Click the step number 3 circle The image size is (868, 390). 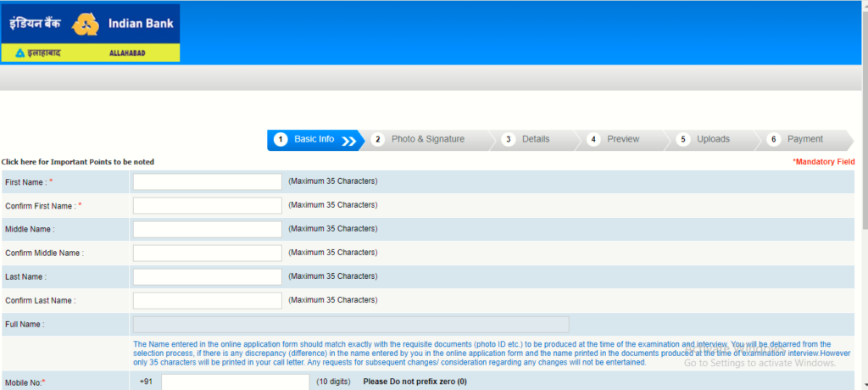pos(509,140)
